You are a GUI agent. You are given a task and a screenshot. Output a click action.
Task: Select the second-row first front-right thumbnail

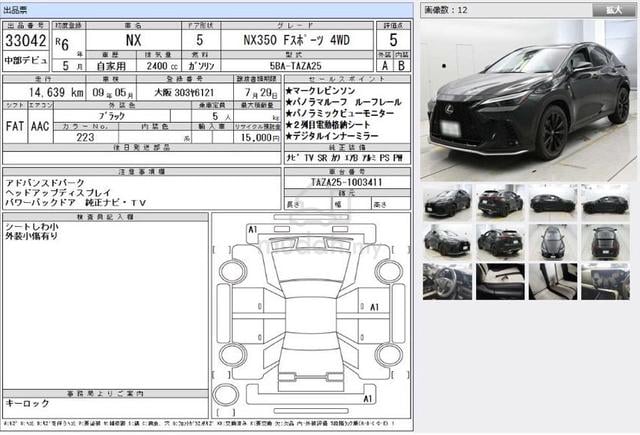pyautogui.click(x=447, y=242)
